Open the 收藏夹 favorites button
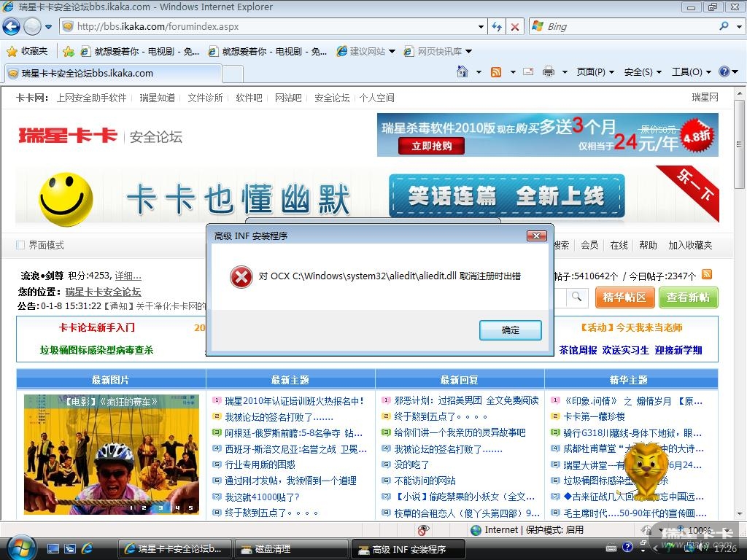 tap(27, 51)
